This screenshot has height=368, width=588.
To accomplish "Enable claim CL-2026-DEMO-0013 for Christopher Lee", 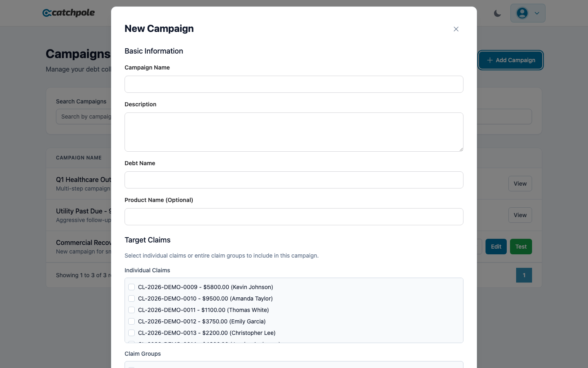I will (x=131, y=333).
